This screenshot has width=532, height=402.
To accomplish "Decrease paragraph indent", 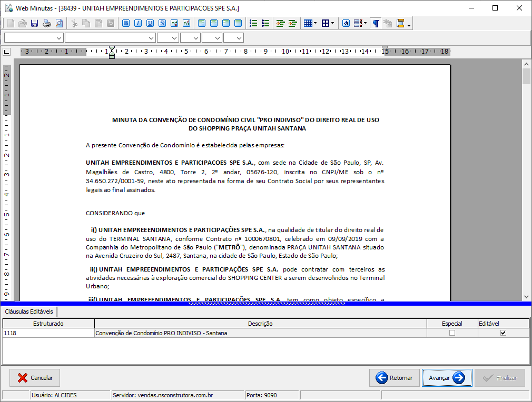I will click(280, 23).
